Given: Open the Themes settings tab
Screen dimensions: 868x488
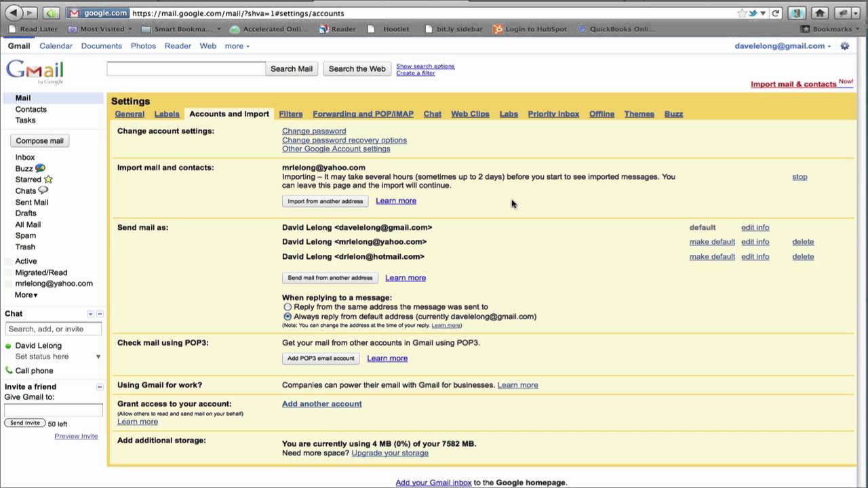Looking at the screenshot, I should [639, 114].
